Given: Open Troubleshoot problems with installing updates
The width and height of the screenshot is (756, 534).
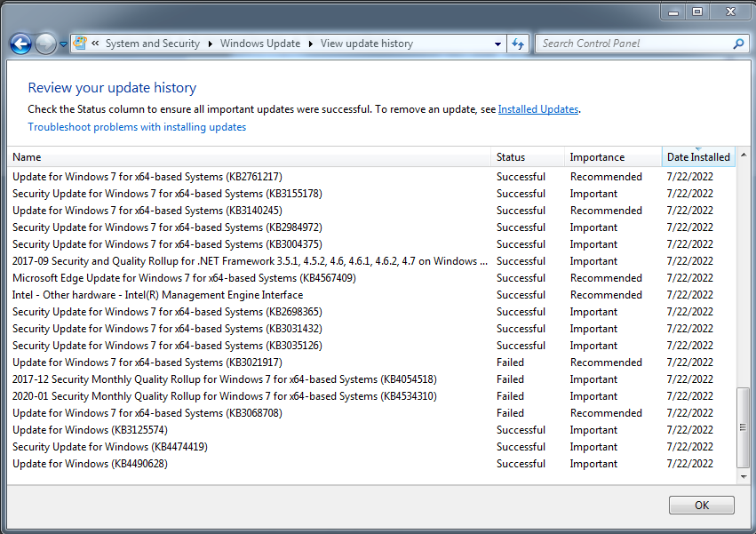Looking at the screenshot, I should point(137,127).
